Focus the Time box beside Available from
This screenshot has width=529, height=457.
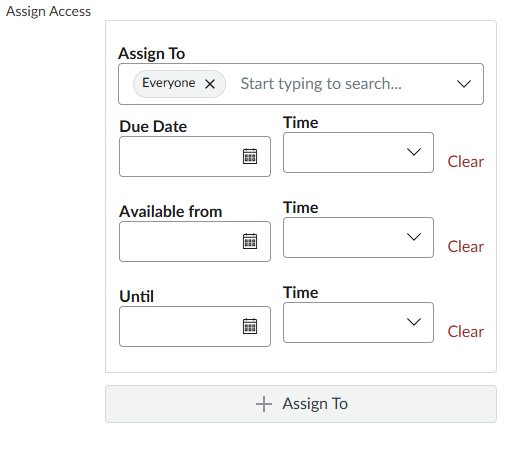click(x=358, y=237)
